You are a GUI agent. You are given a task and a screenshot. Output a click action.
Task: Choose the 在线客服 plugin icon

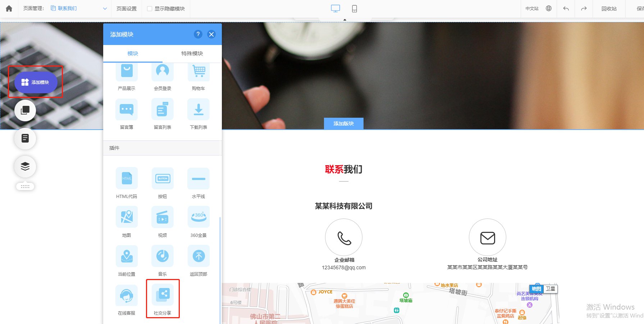127,295
